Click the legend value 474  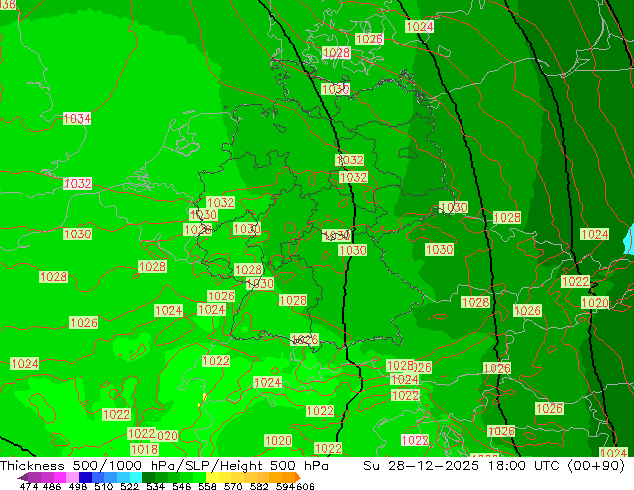tap(29, 486)
